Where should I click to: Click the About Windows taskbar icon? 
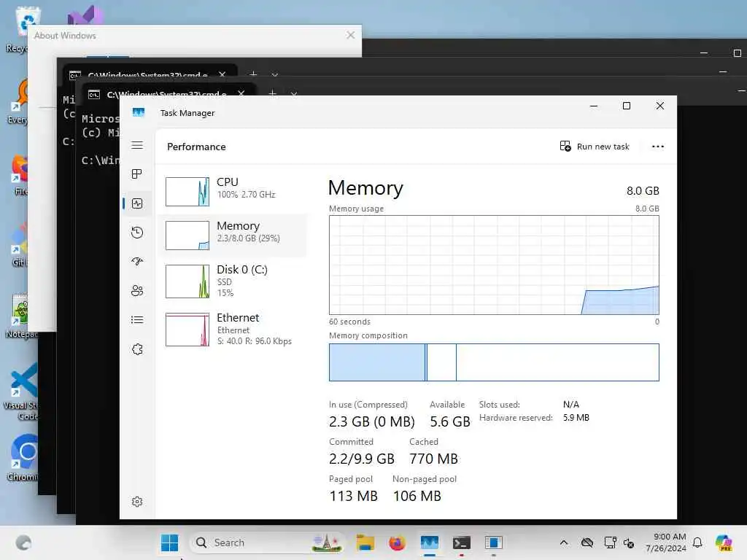(494, 542)
